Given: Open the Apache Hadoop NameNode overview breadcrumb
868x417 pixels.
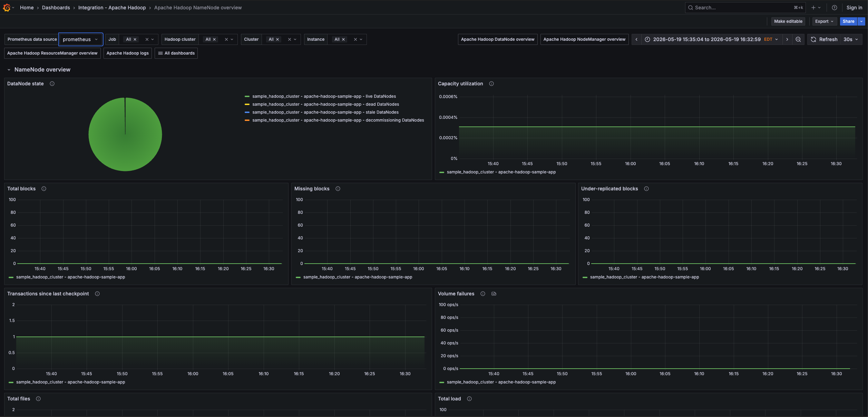Looking at the screenshot, I should [x=198, y=8].
